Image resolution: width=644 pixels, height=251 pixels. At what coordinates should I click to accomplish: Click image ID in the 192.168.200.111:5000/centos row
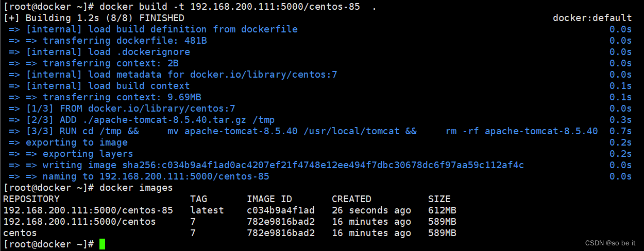tap(281, 222)
